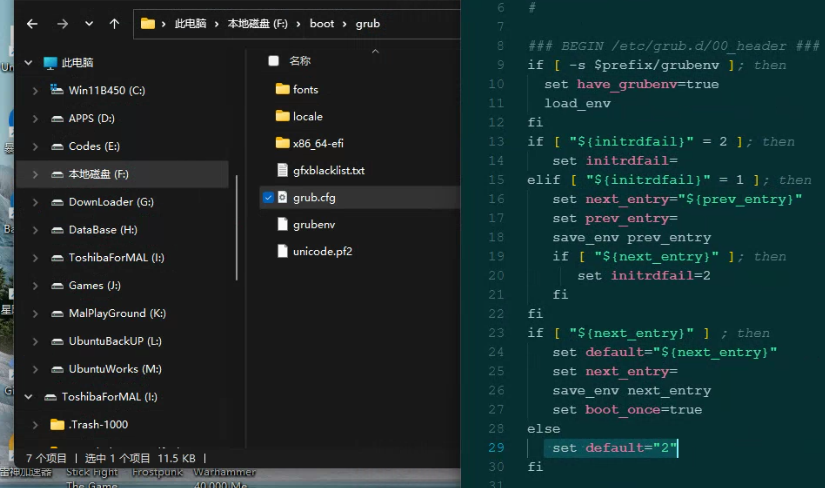Viewport: 825px width, 488px height.
Task: Select Codes (E:) drive icon
Action: pos(57,147)
